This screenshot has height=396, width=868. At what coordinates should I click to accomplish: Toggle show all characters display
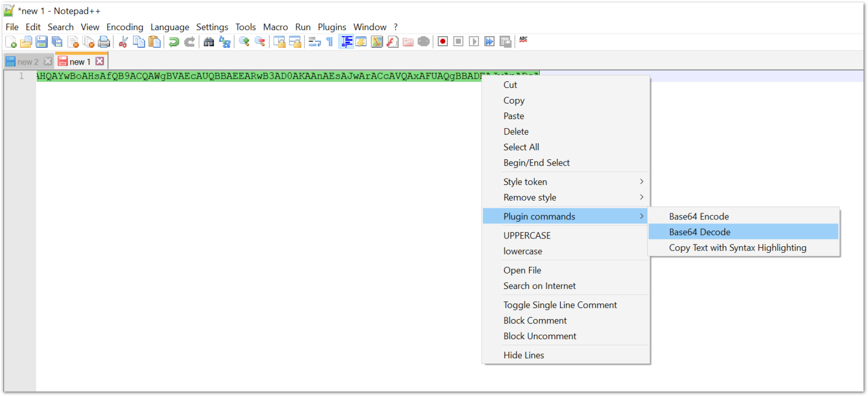pyautogui.click(x=329, y=41)
